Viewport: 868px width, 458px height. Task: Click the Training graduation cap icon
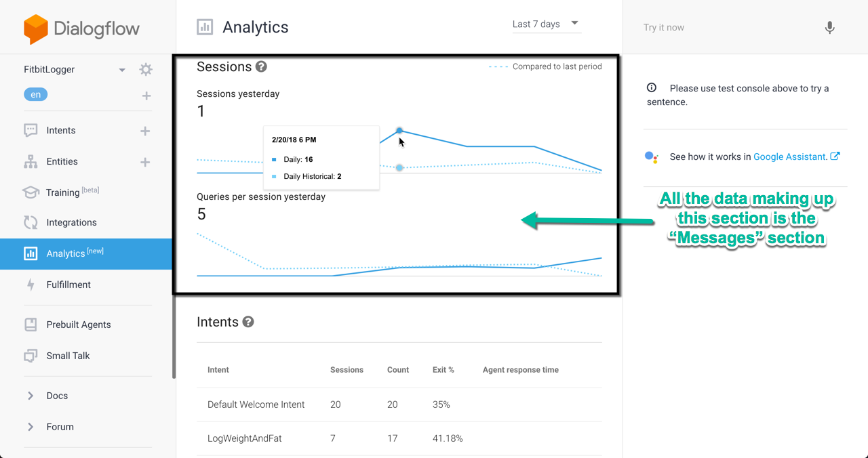31,192
